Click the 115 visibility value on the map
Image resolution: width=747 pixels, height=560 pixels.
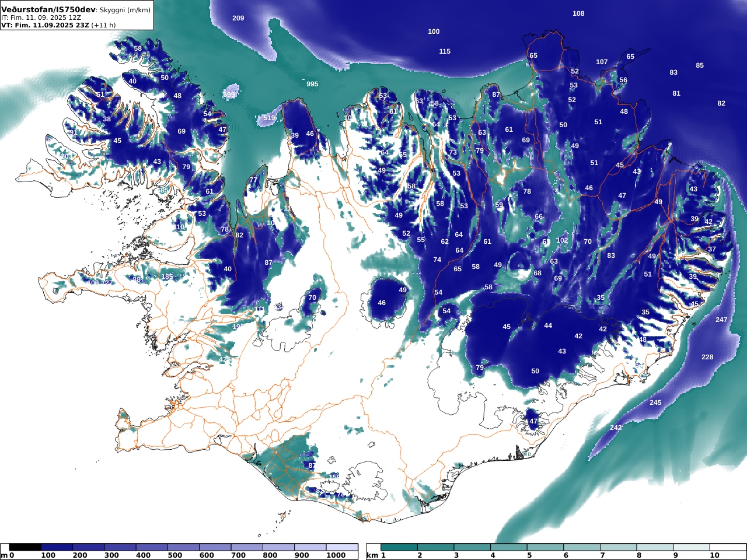point(445,51)
